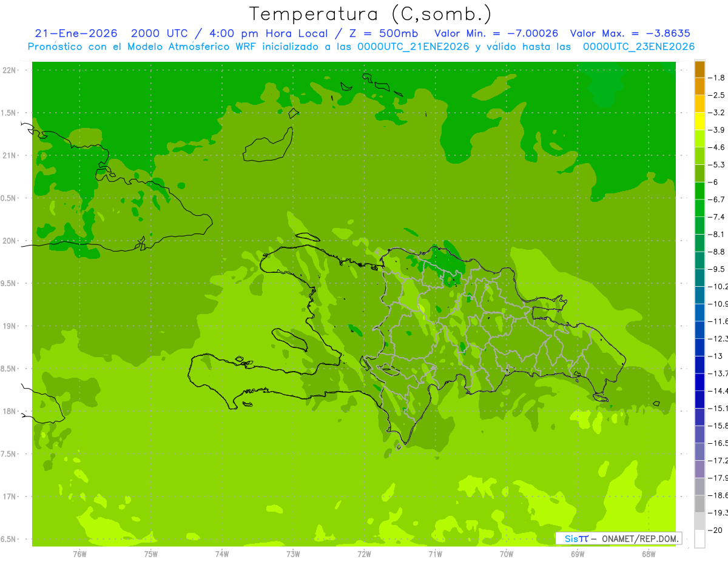The width and height of the screenshot is (728, 562).
Task: Click the -7.4 color bar label
Action: [x=716, y=217]
